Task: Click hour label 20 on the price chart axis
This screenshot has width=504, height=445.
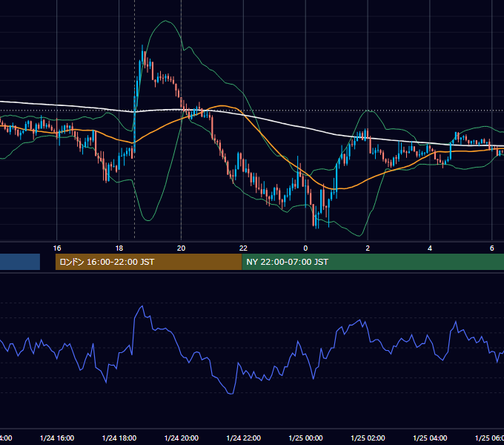Action: click(x=182, y=248)
